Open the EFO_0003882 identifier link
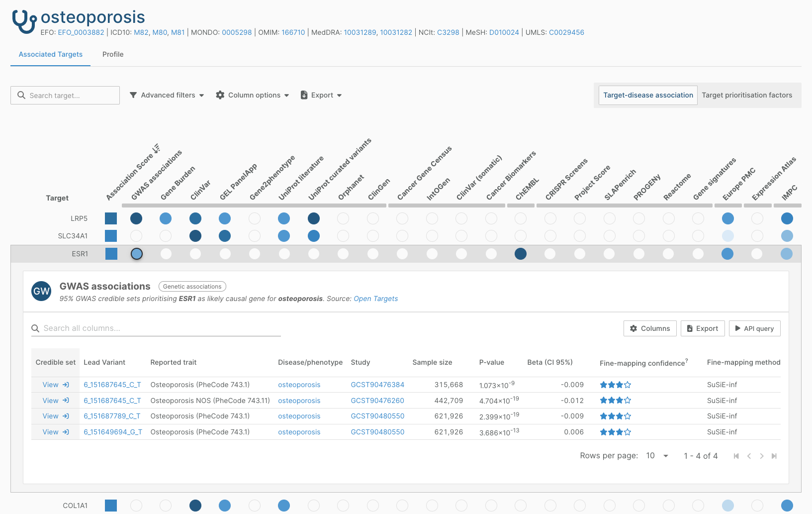The image size is (812, 514). tap(81, 32)
